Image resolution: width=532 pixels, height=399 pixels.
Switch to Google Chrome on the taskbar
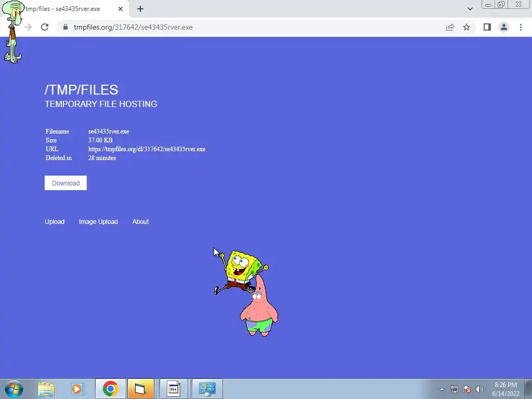[x=110, y=389]
